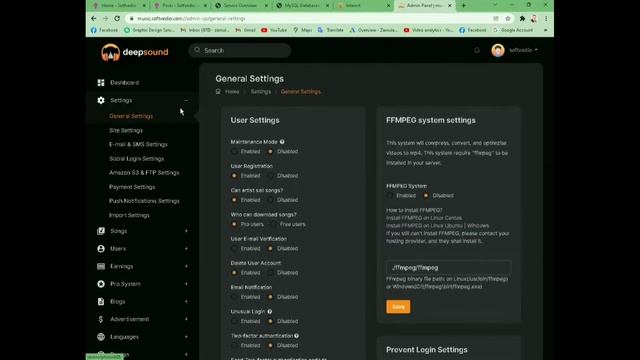Expand the Pro System menu plus sign

pyautogui.click(x=186, y=284)
